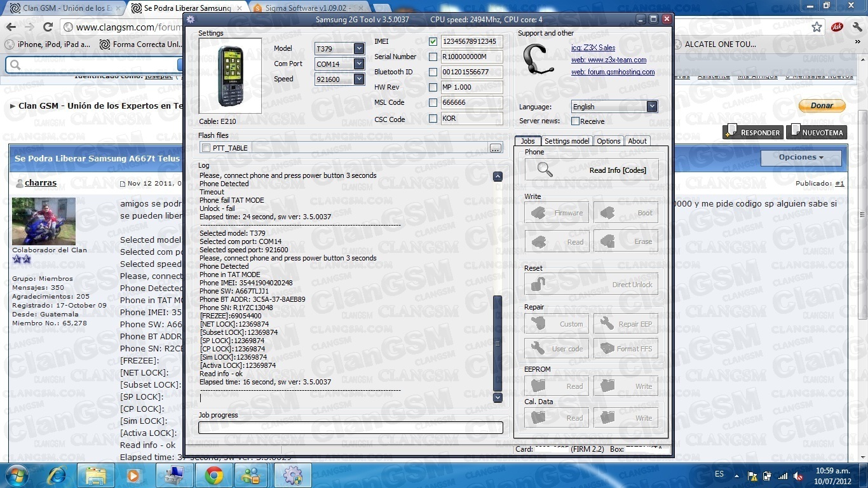Switch to the About tab
This screenshot has width=868, height=488.
pos(637,141)
